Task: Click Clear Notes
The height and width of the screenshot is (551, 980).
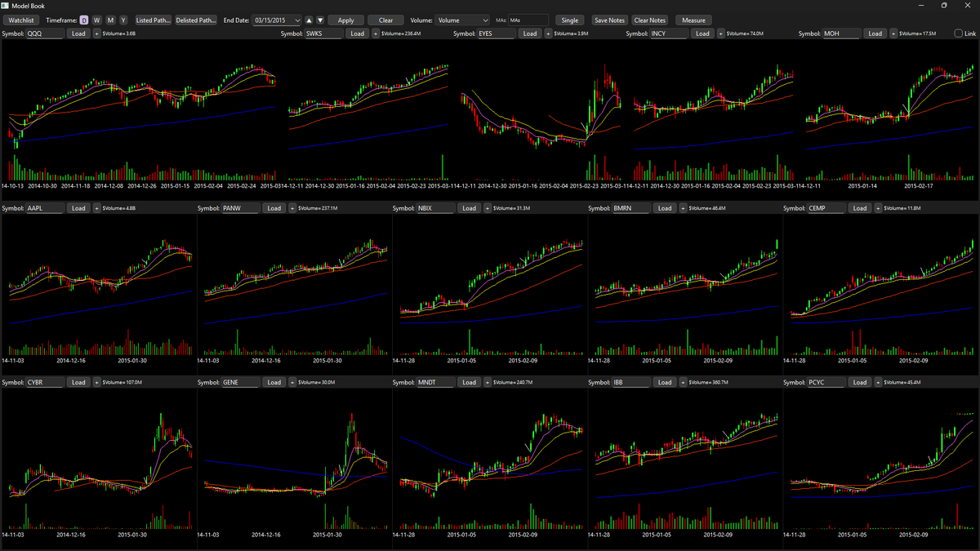Action: (650, 20)
